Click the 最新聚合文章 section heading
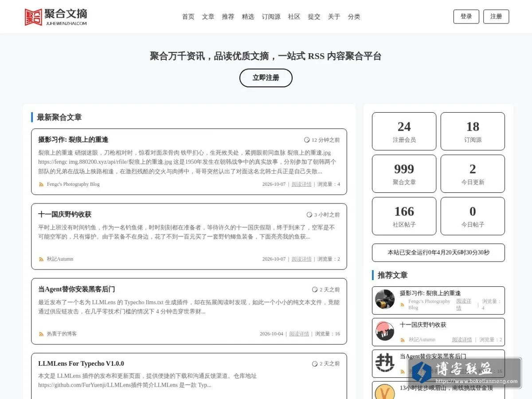The image size is (532, 399). coord(59,117)
